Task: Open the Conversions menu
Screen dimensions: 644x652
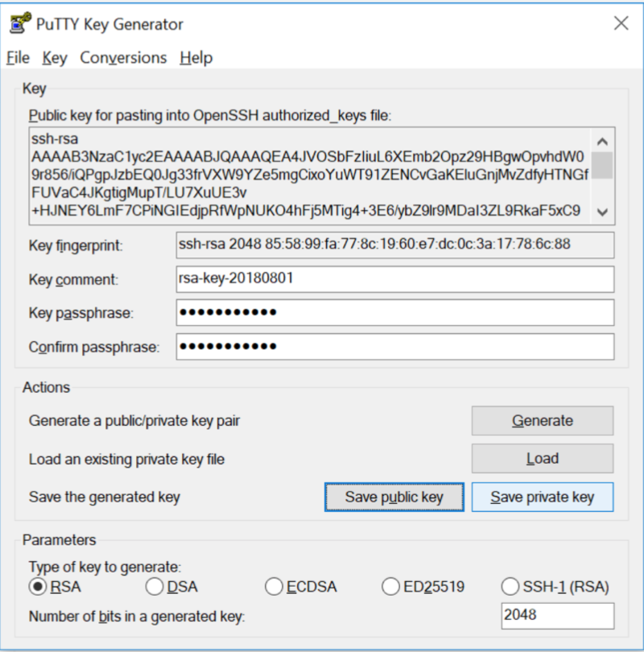Action: point(123,58)
